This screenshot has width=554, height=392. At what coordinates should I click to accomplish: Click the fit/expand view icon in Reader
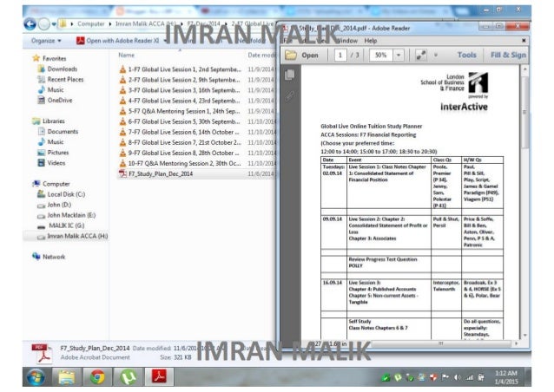click(421, 56)
